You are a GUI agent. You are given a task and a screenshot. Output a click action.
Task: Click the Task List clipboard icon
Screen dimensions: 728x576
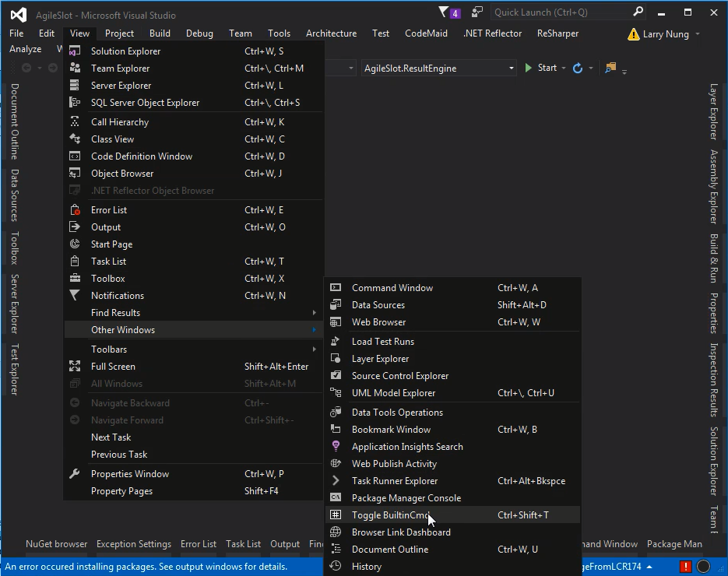coord(75,262)
